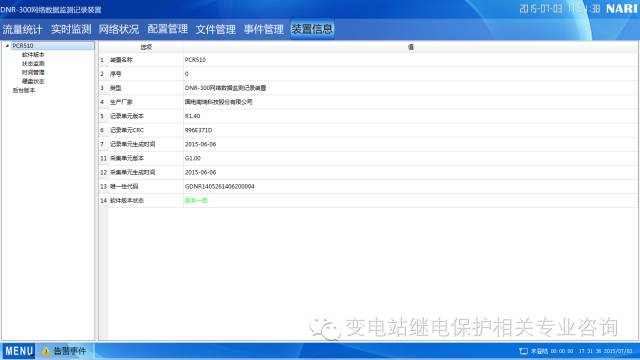Open 硬盘状态 in the tree
The height and width of the screenshot is (360, 640).
(33, 82)
